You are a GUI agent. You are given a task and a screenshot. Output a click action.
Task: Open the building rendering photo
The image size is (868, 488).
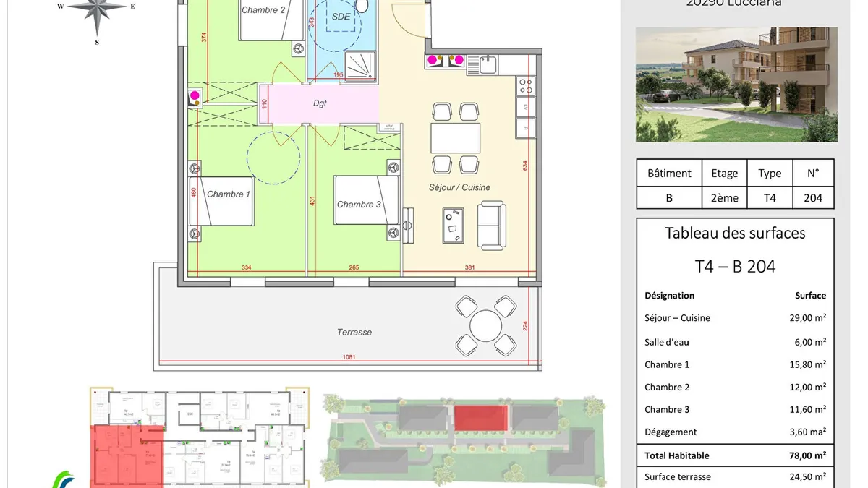pos(736,85)
